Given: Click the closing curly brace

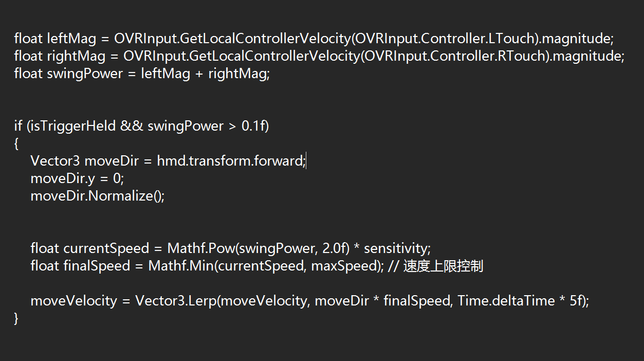Looking at the screenshot, I should pos(16,318).
